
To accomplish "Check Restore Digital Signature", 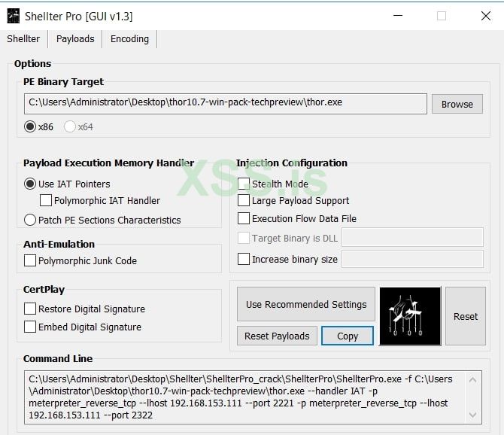I will [x=30, y=309].
